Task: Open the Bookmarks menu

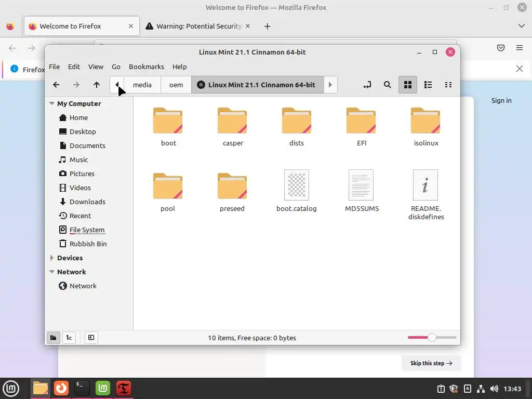Action: pyautogui.click(x=147, y=67)
